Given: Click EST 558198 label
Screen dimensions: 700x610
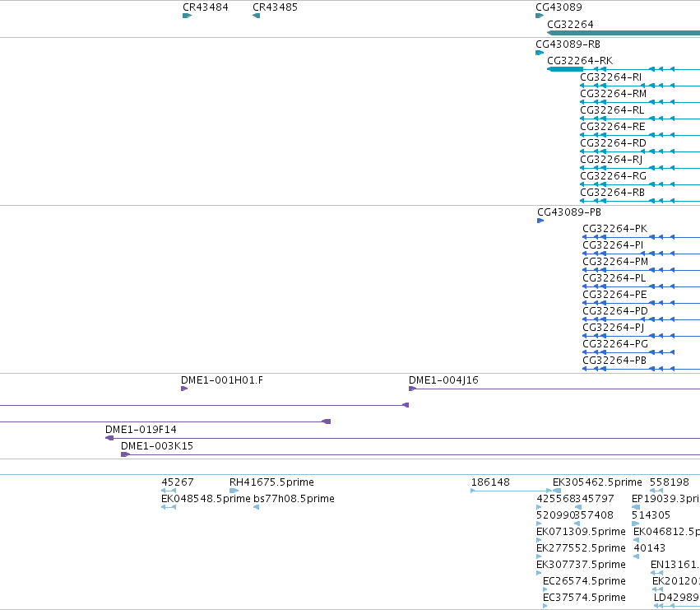Looking at the screenshot, I should 670,482.
